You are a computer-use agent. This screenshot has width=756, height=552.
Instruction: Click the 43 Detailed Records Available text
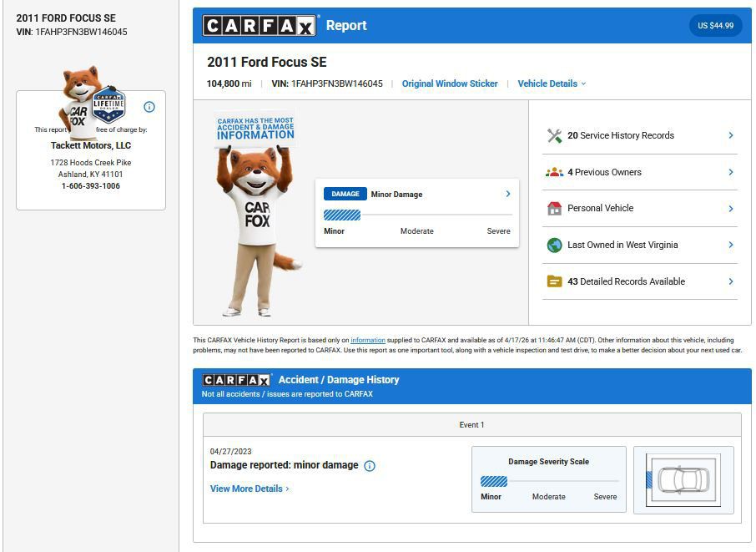(626, 281)
